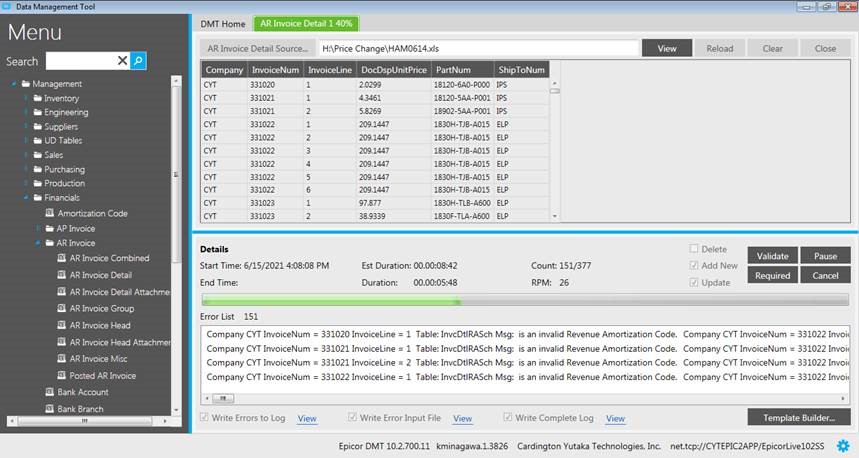Expand the Production tree node
859x458 pixels.
pos(26,184)
